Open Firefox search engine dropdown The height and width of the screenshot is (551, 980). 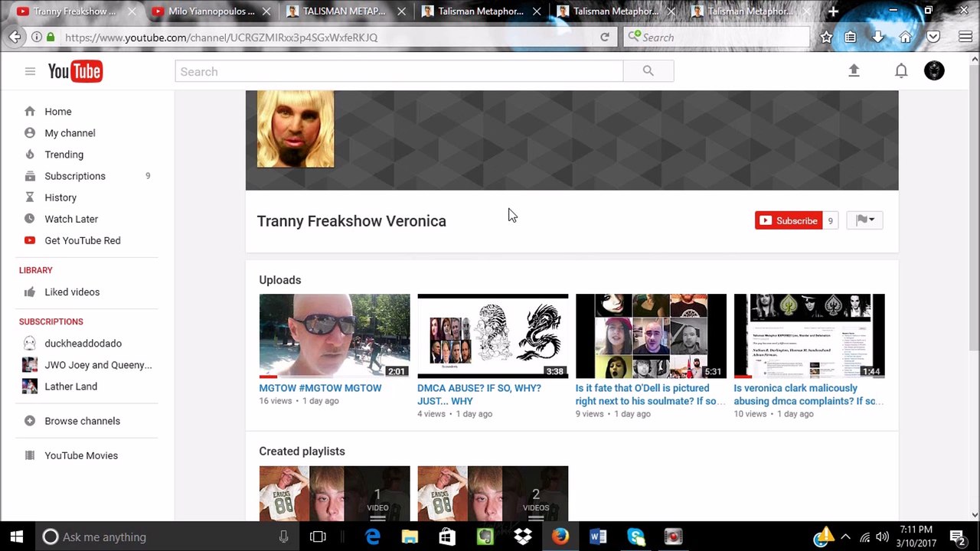point(634,37)
